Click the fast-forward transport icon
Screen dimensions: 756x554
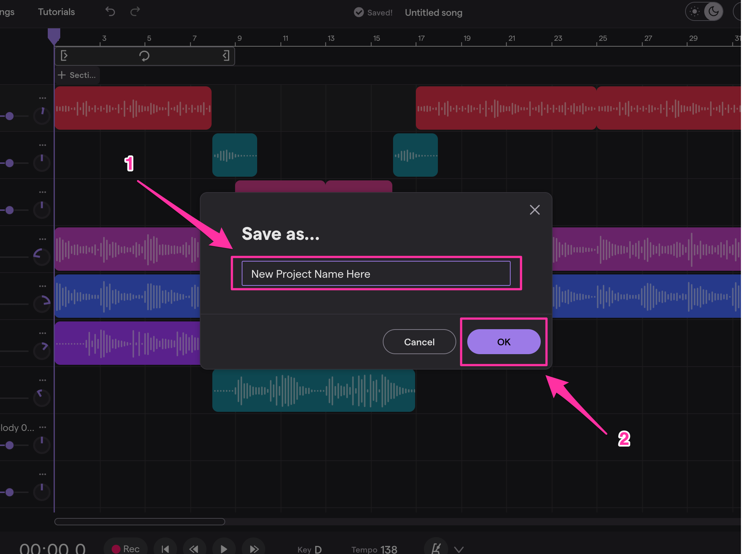[253, 548]
